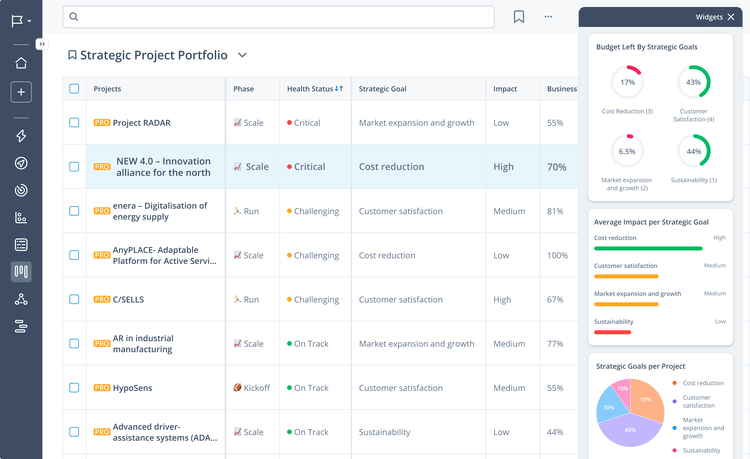This screenshot has width=750, height=459.
Task: Click the bookmark icon beside search bar
Action: coord(519,17)
